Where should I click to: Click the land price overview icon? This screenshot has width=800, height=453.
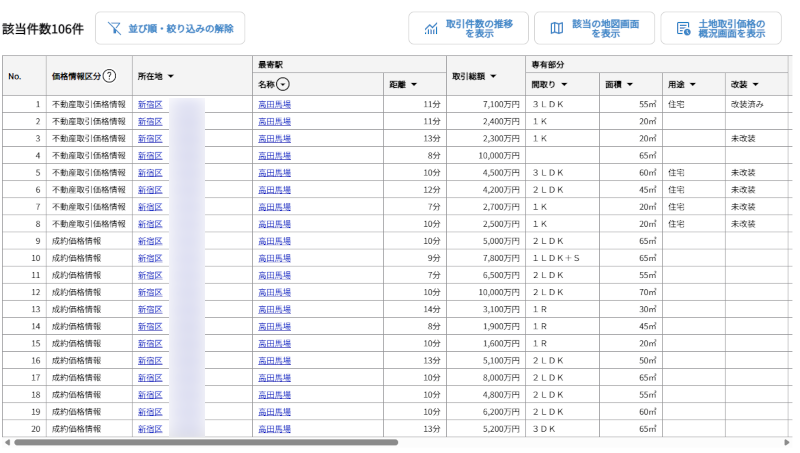[683, 29]
